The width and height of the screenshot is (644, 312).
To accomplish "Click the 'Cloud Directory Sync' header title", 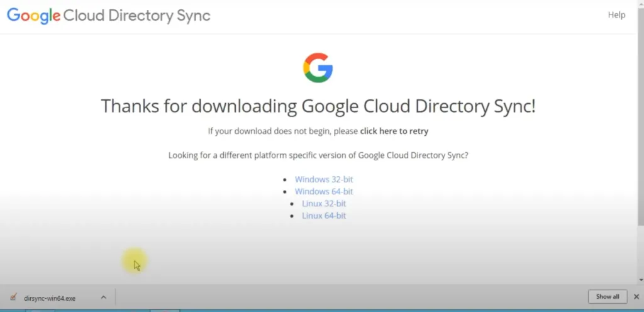I will point(136,16).
